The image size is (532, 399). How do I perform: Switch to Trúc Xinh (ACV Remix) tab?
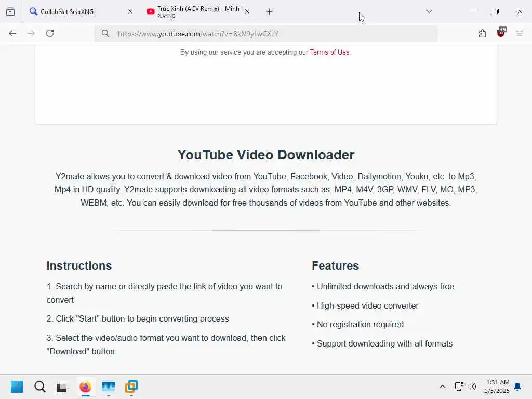(x=198, y=11)
